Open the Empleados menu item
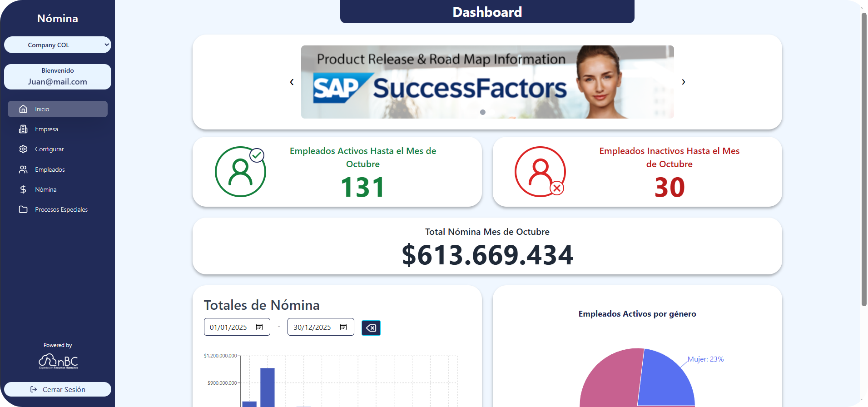The image size is (868, 407). click(x=50, y=169)
